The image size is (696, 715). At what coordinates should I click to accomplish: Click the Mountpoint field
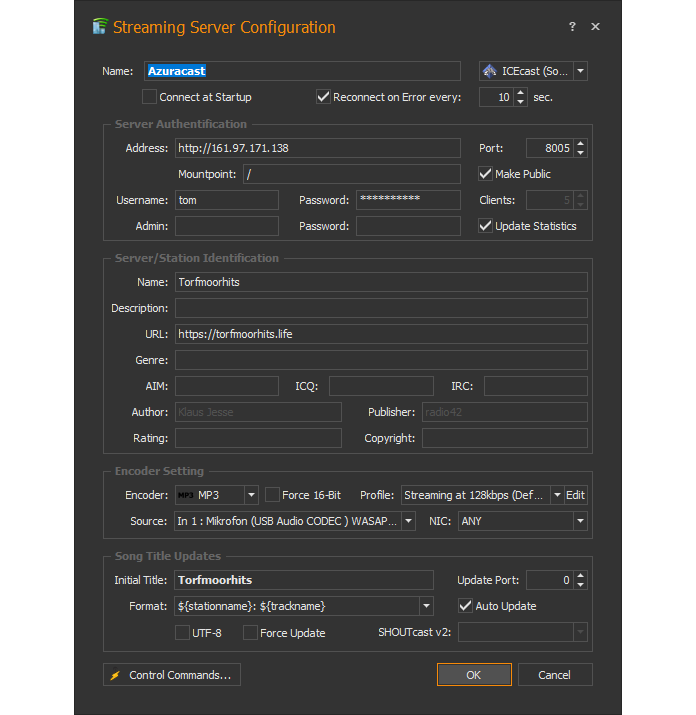tap(351, 174)
